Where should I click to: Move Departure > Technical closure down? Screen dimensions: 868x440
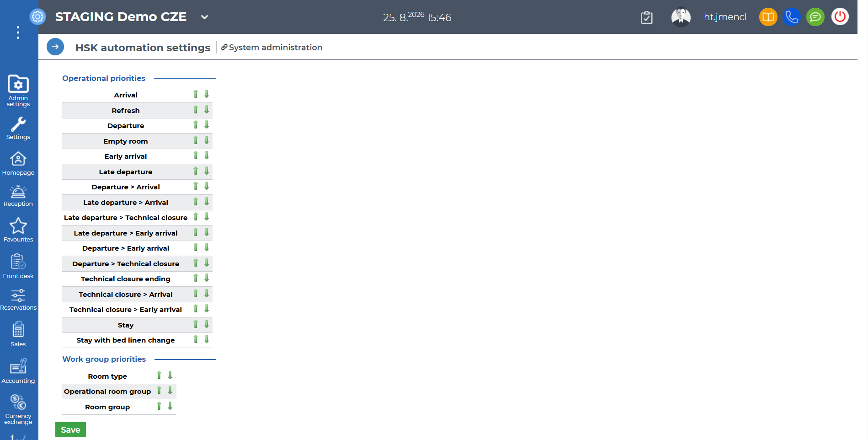[207, 263]
